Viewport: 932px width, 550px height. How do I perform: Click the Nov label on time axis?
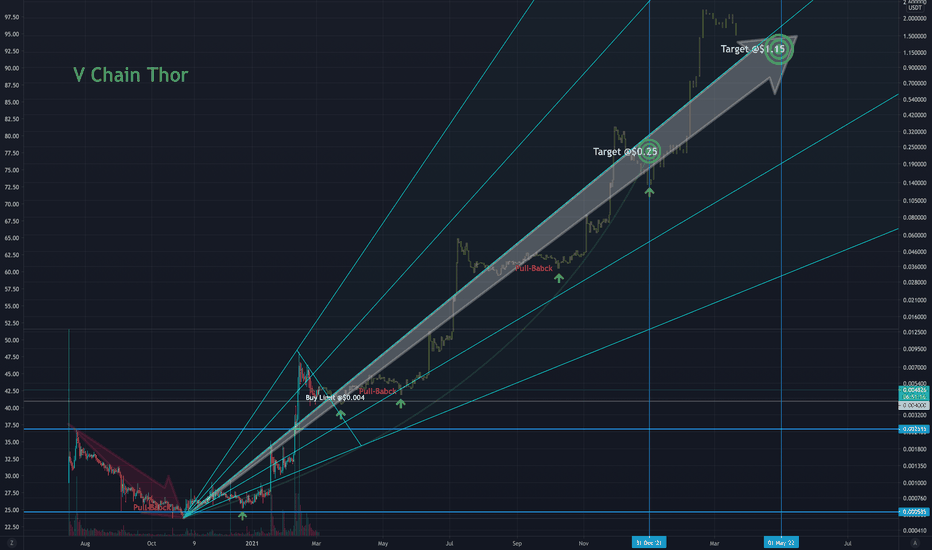click(x=584, y=543)
